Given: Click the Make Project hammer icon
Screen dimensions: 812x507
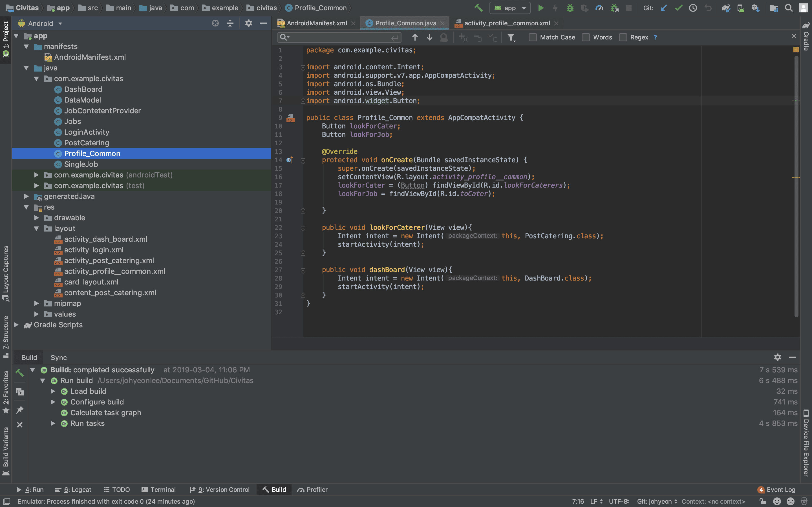Looking at the screenshot, I should (x=478, y=8).
